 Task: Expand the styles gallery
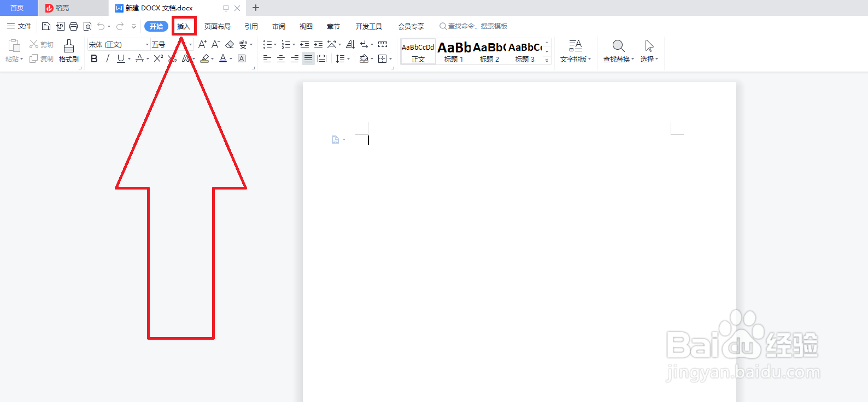click(x=547, y=60)
